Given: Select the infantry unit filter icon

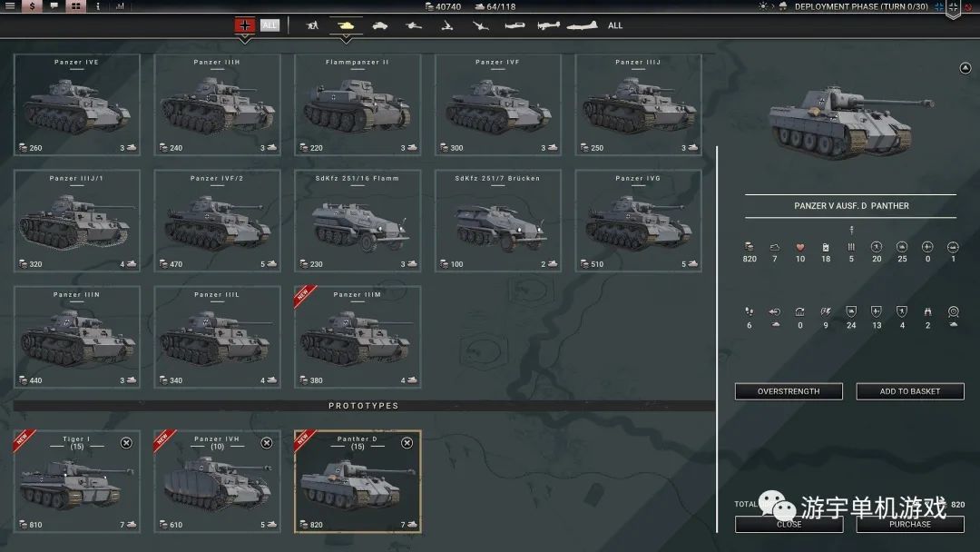Looking at the screenshot, I should point(313,25).
